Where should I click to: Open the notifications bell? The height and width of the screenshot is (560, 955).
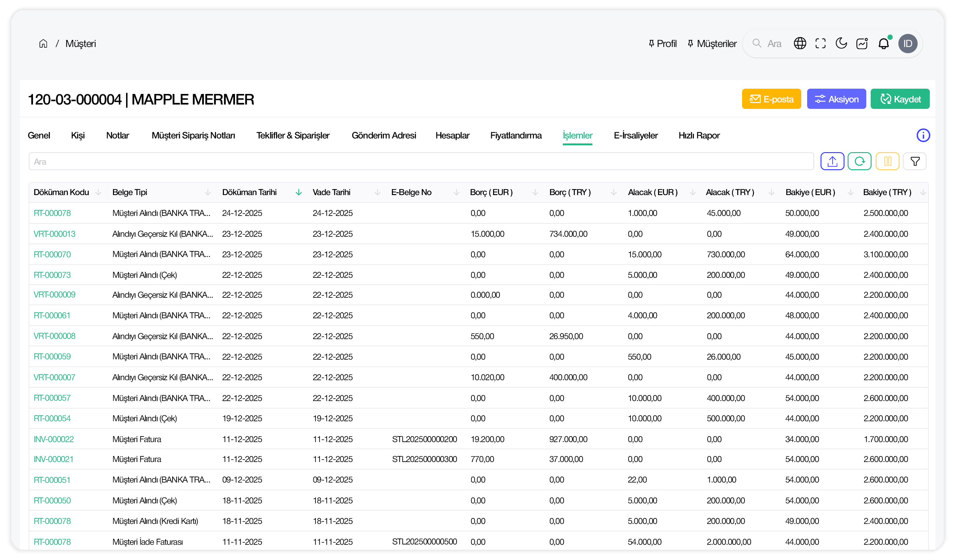coord(883,44)
